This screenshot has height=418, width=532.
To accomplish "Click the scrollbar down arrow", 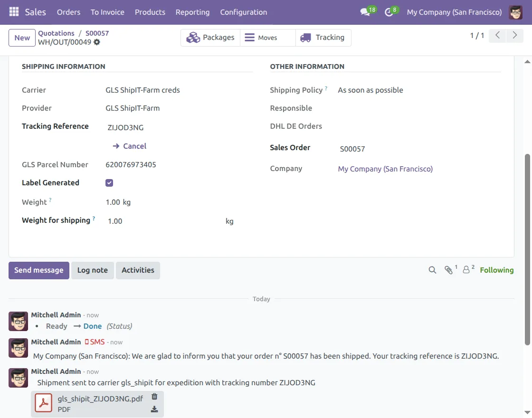I will point(527,413).
